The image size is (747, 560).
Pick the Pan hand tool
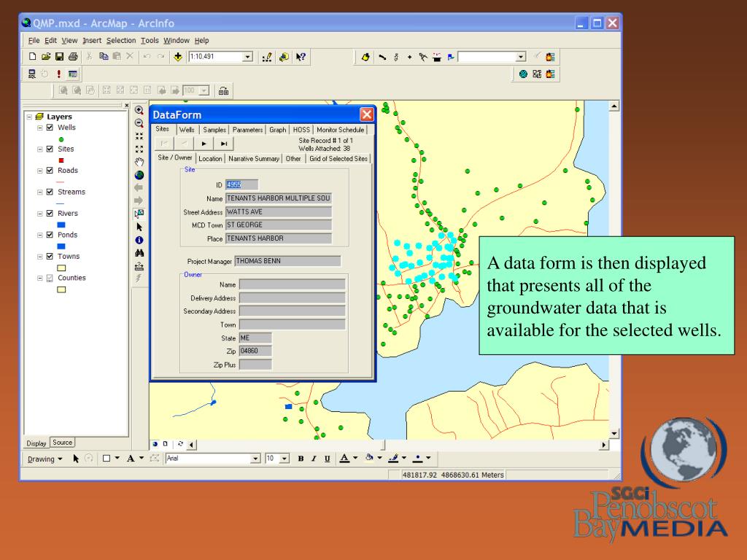point(139,162)
